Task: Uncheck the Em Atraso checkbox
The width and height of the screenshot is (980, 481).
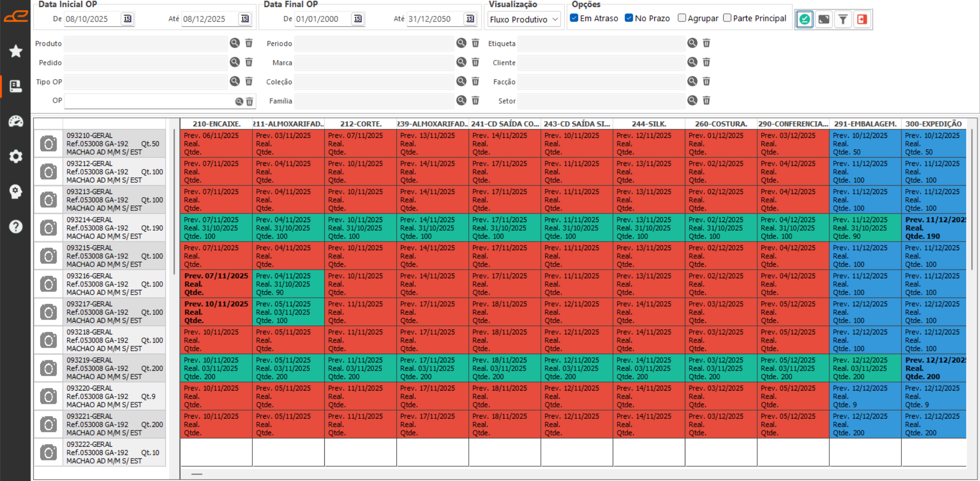Action: [x=575, y=18]
